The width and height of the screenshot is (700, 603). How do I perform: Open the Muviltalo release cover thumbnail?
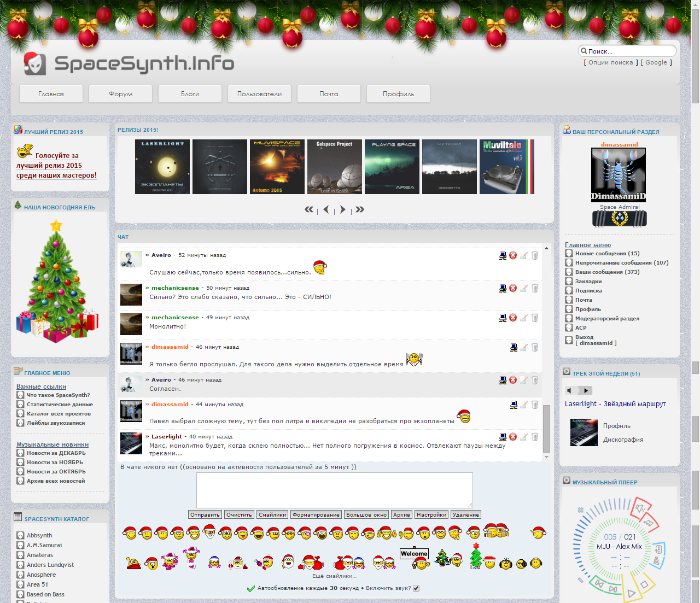[x=507, y=167]
